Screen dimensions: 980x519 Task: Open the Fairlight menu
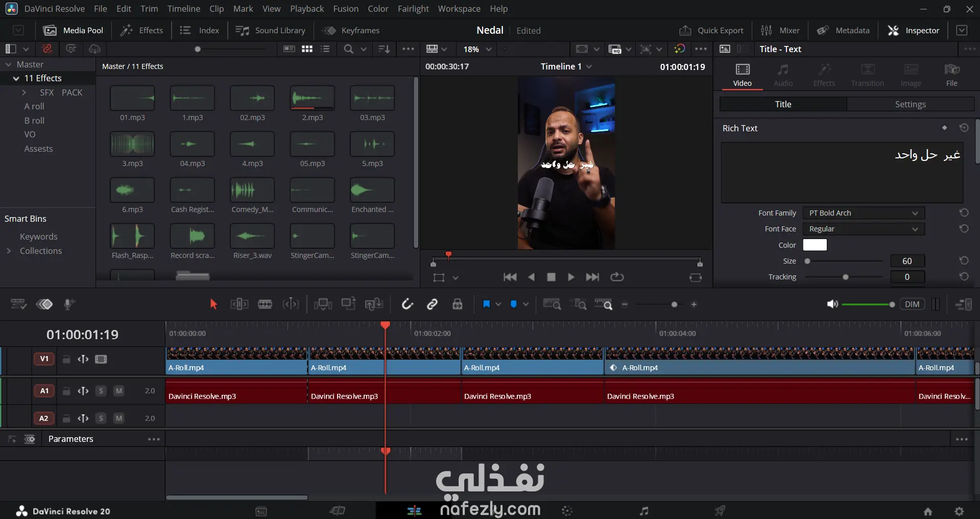tap(413, 9)
